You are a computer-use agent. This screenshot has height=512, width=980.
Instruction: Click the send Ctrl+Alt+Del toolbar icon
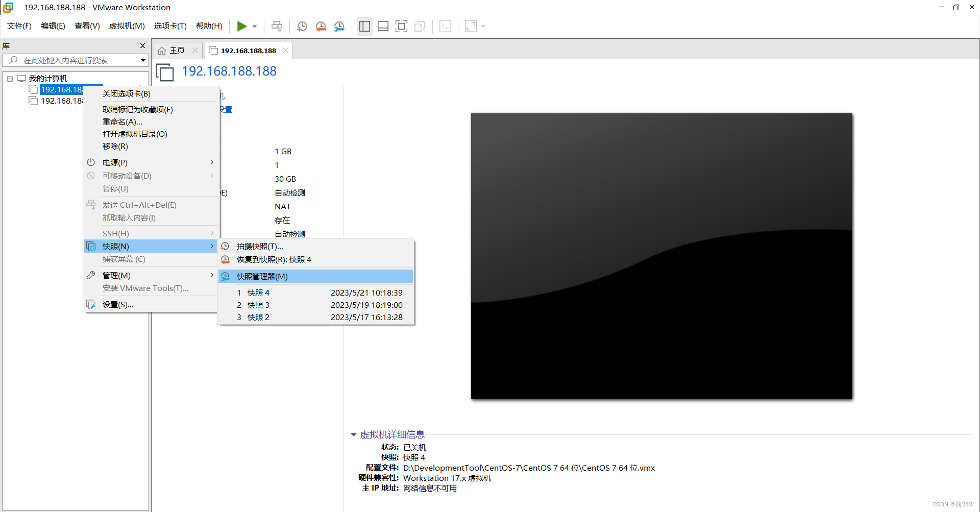coord(277,26)
